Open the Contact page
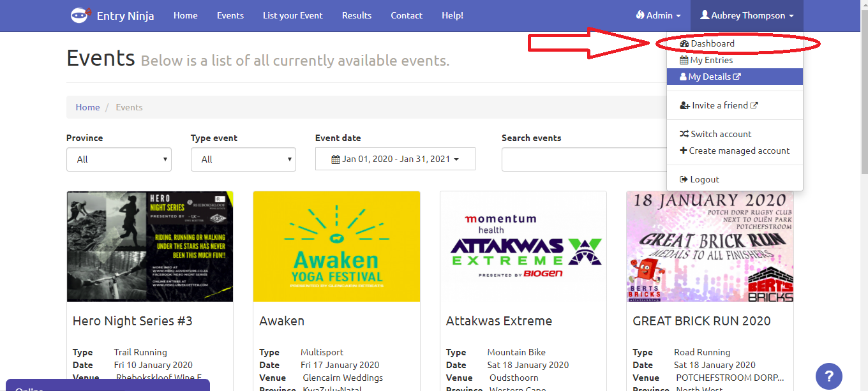The height and width of the screenshot is (391, 868). pyautogui.click(x=407, y=15)
